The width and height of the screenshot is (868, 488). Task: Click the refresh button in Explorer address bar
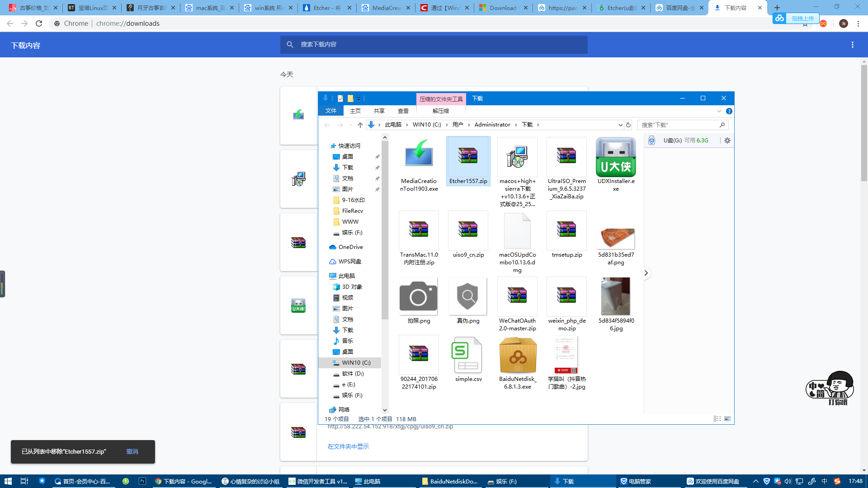(628, 125)
